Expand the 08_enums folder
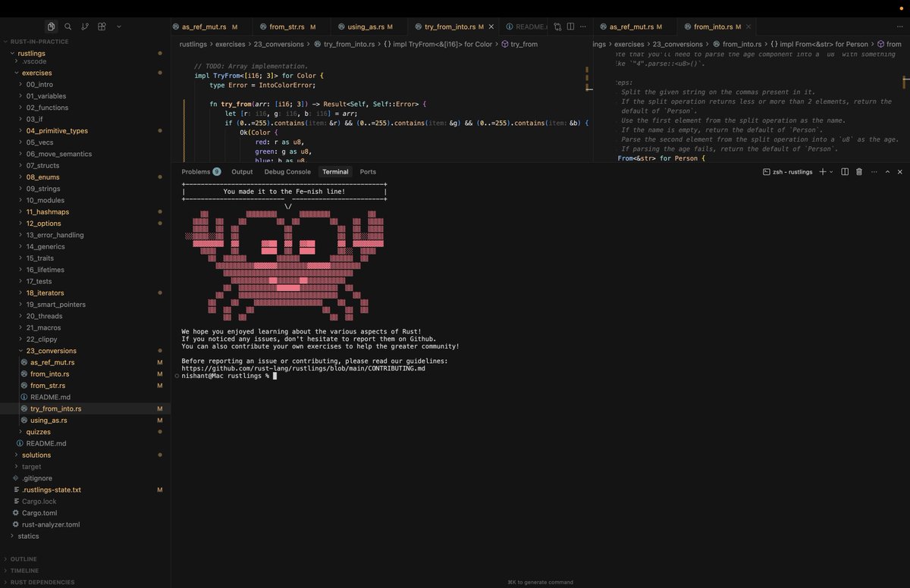Viewport: 910px width, 588px height. (x=42, y=177)
